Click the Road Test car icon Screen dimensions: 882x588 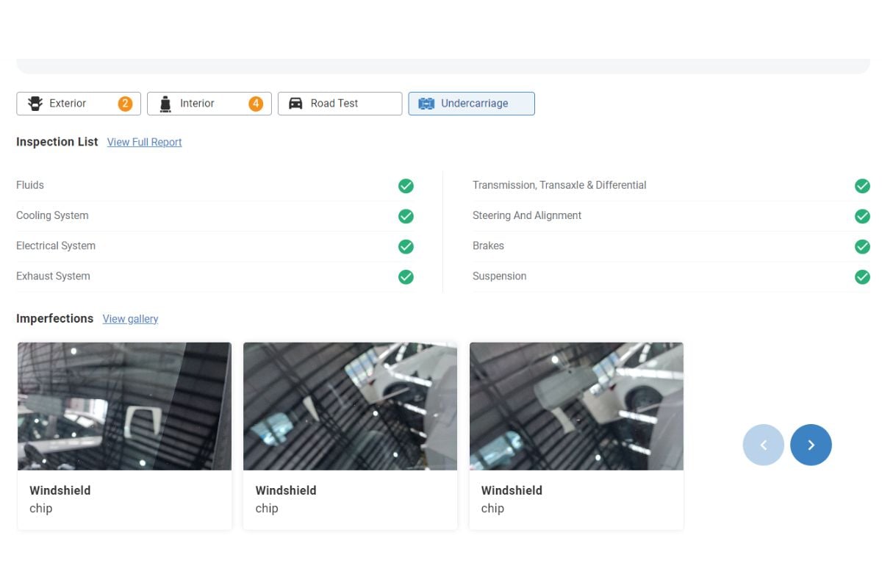(295, 104)
